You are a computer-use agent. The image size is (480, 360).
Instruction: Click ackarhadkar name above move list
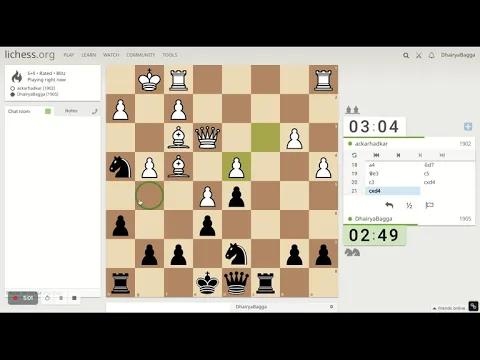[x=371, y=144]
